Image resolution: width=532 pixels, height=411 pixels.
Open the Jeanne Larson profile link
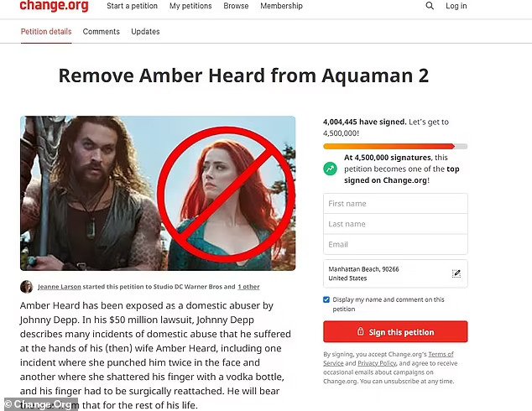tap(60, 287)
